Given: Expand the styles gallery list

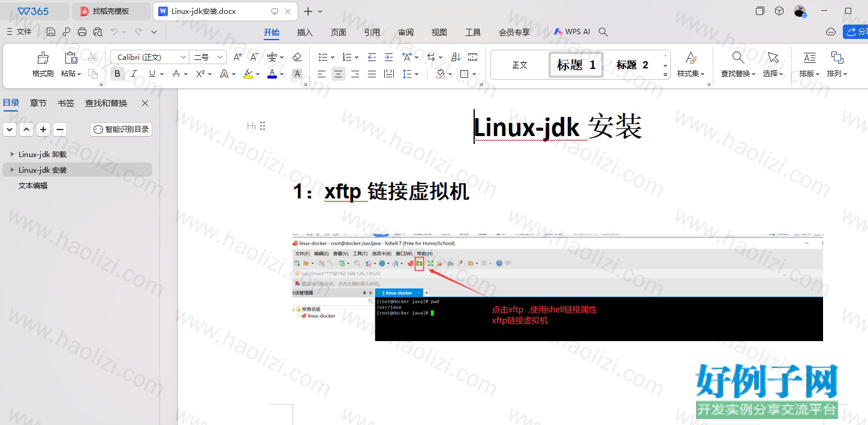Looking at the screenshot, I should tap(665, 74).
